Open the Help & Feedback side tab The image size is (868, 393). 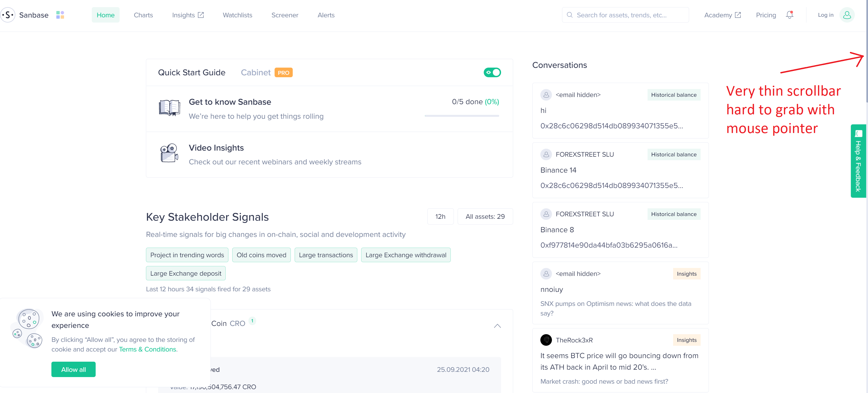coord(858,161)
